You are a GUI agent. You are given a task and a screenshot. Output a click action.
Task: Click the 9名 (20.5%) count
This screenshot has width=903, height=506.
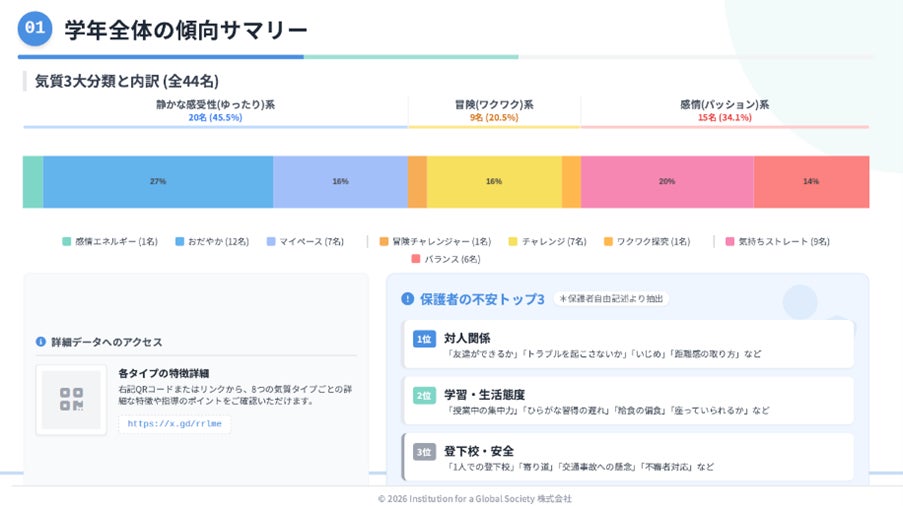494,117
